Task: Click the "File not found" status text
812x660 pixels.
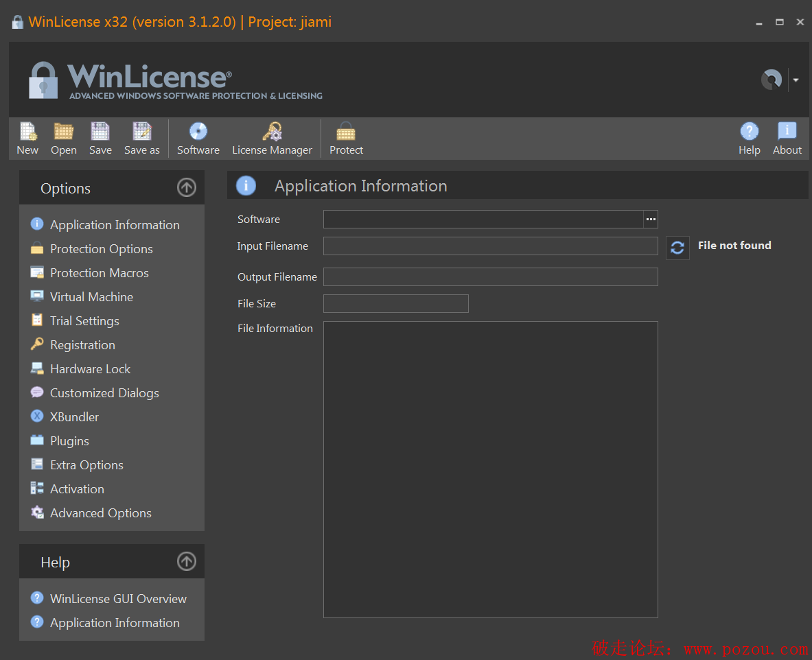Action: point(734,246)
